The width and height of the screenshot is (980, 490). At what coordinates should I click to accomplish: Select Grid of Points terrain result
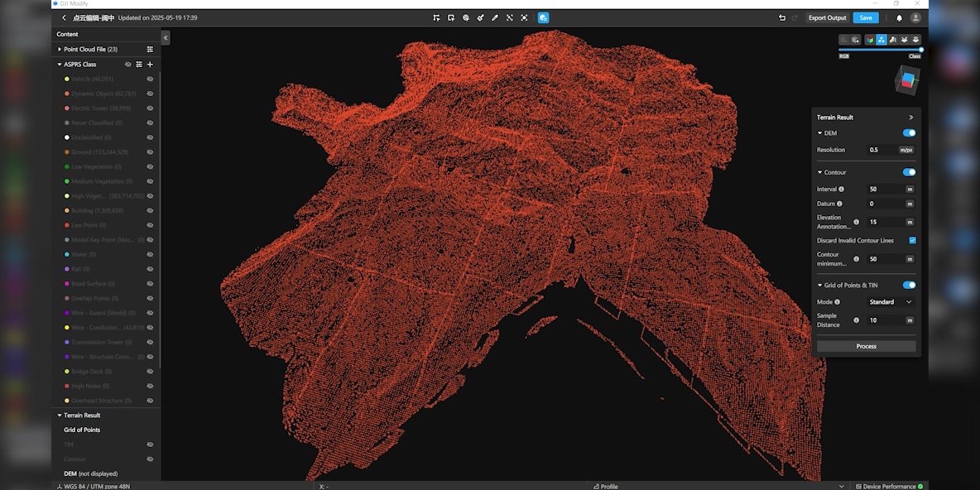82,430
